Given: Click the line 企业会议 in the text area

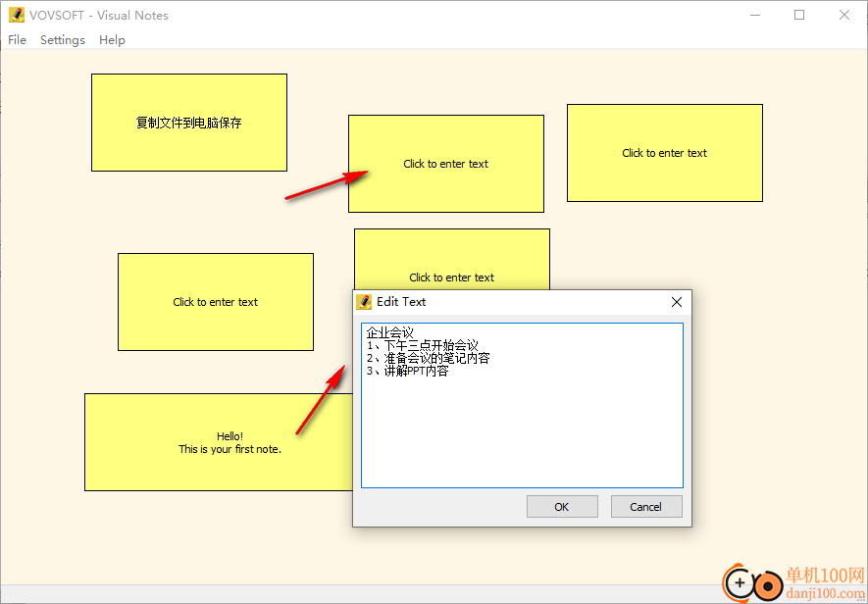Looking at the screenshot, I should [x=390, y=333].
